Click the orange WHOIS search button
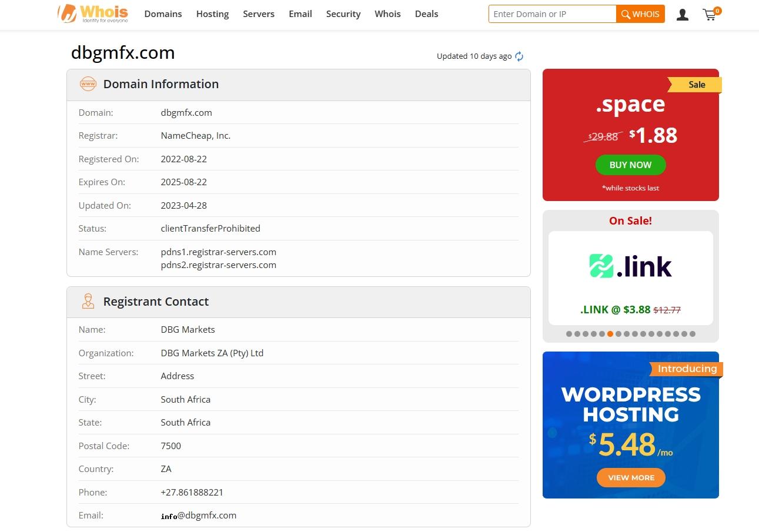 click(x=640, y=14)
